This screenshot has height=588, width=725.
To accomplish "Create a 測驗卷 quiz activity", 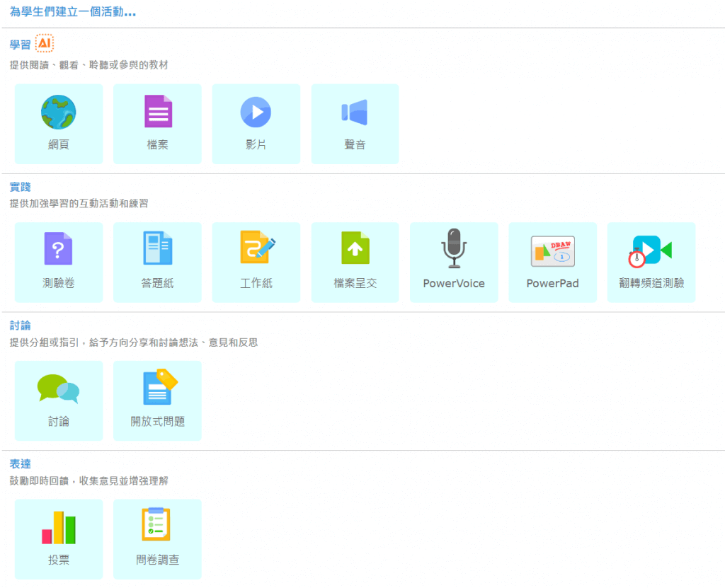I will point(59,262).
